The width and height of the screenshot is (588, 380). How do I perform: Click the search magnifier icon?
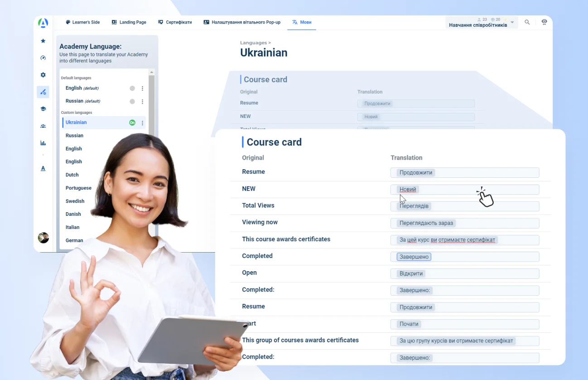coord(527,22)
